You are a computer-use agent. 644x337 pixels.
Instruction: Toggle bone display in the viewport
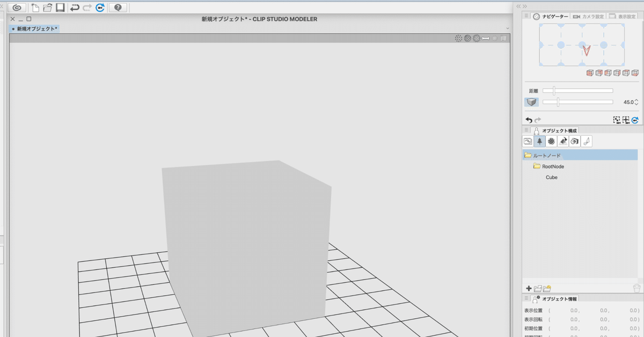tap(485, 38)
